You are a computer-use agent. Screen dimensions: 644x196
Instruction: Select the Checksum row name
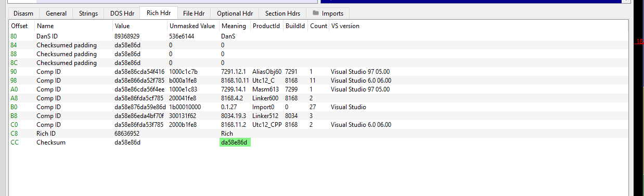pyautogui.click(x=51, y=142)
